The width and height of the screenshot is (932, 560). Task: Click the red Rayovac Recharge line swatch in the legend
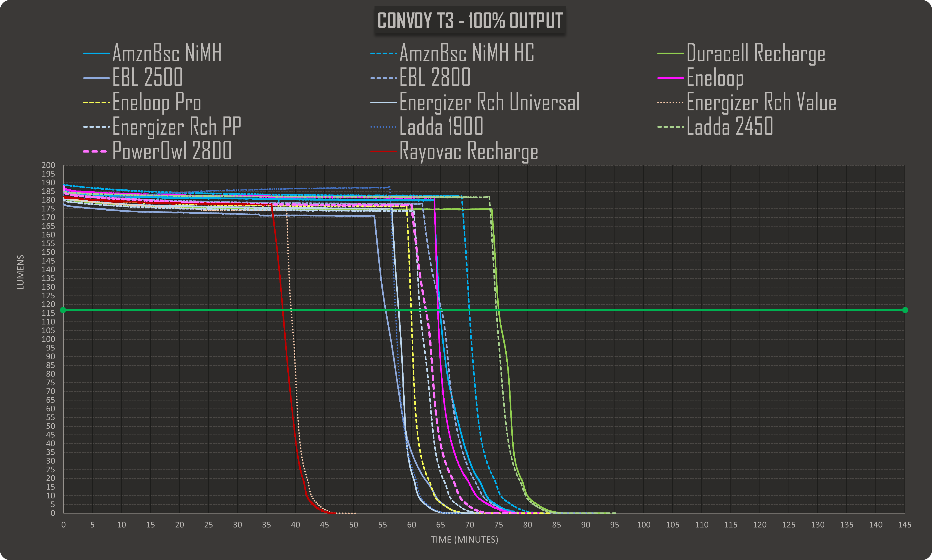(x=383, y=151)
